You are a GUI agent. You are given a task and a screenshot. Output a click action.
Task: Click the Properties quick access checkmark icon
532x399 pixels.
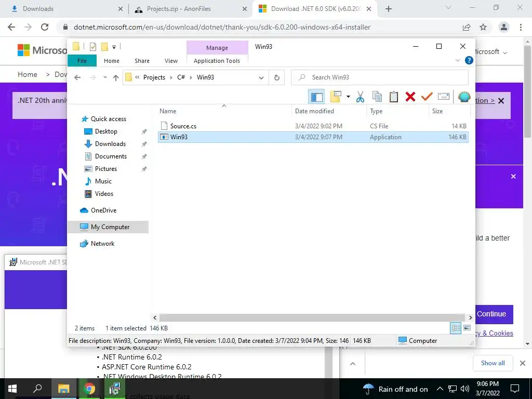click(x=93, y=47)
